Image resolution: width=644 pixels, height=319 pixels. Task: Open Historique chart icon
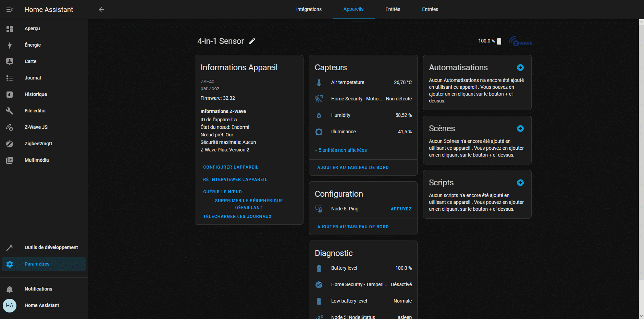tap(10, 95)
